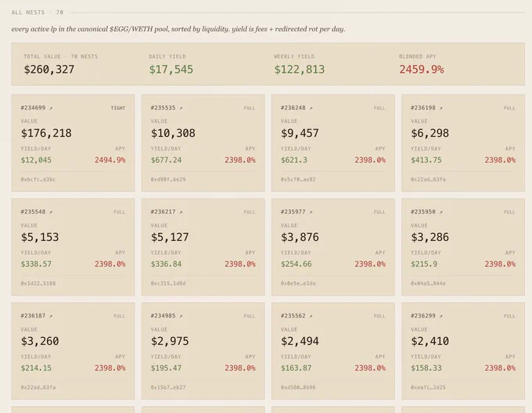532x413 pixels.
Task: Open external link arrow next to #236217
Action: pyautogui.click(x=181, y=212)
